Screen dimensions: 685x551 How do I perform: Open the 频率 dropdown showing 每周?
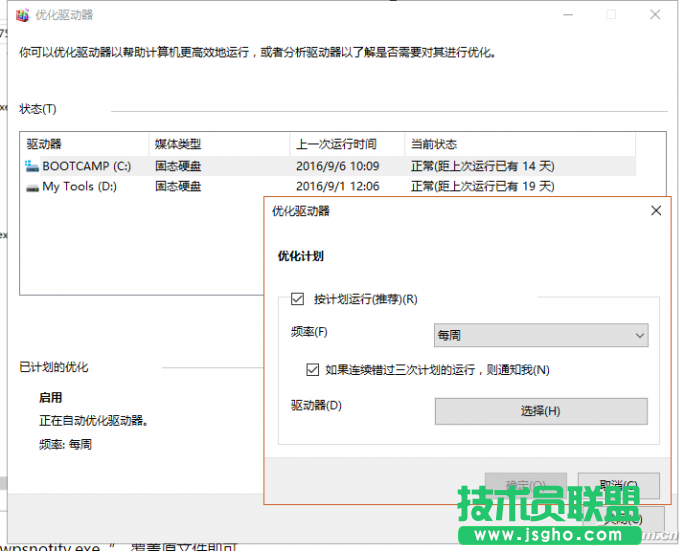(541, 335)
